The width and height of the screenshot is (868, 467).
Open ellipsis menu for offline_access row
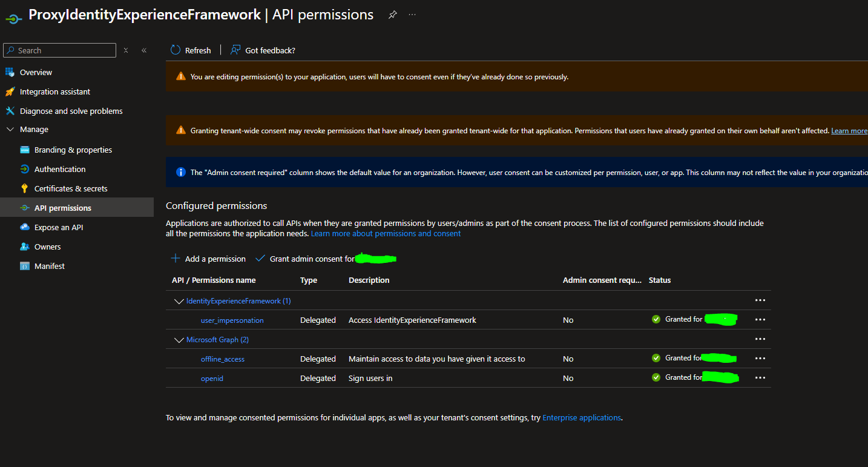(760, 359)
